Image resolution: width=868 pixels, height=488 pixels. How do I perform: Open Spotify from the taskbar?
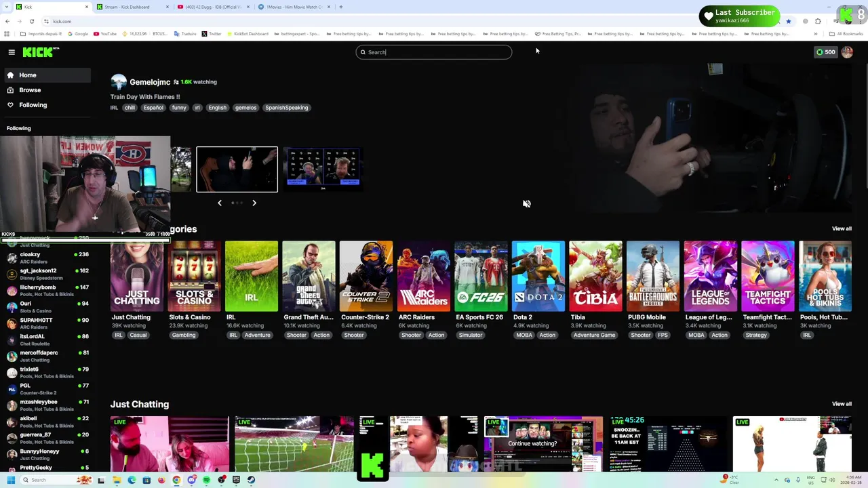(x=206, y=480)
